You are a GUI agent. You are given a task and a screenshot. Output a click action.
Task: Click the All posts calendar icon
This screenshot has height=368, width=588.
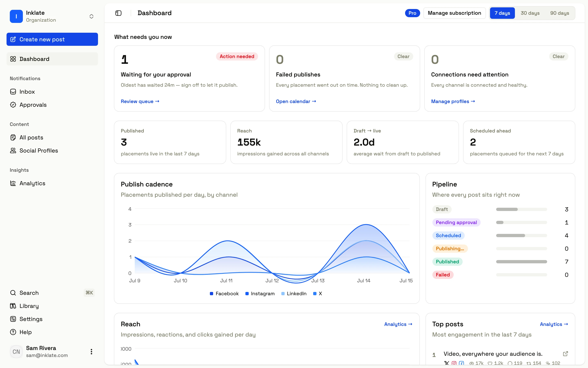click(13, 138)
